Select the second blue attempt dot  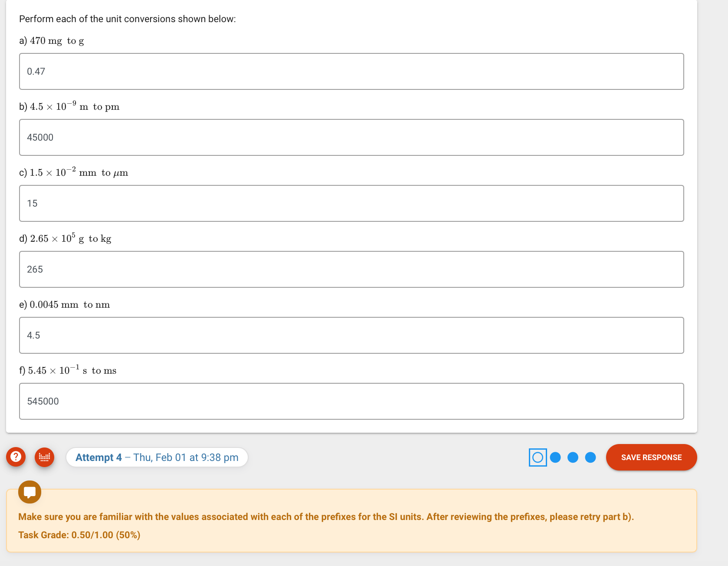pyautogui.click(x=555, y=457)
